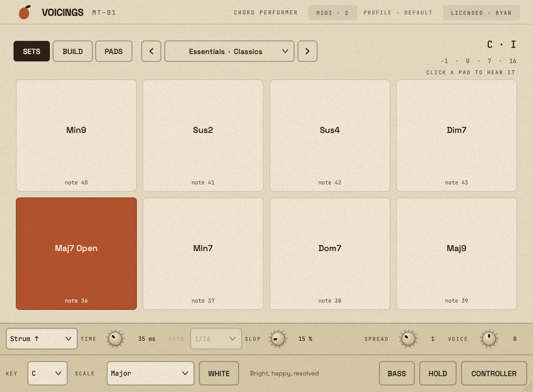
Task: Click the window resize grip corner
Action: tap(528, 387)
